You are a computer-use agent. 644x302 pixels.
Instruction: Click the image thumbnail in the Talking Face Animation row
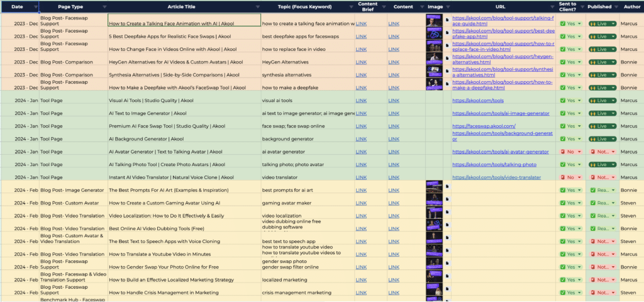click(x=434, y=20)
